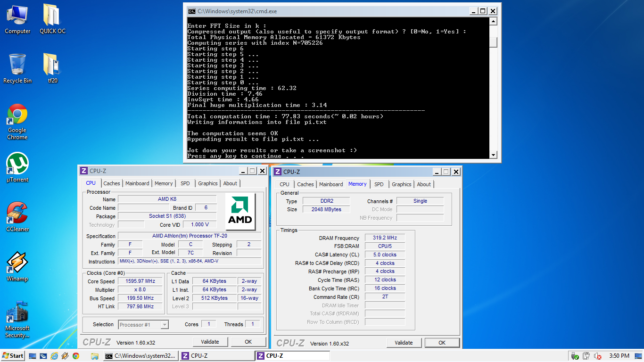Click the AMD logo in CPU-Z

(240, 211)
